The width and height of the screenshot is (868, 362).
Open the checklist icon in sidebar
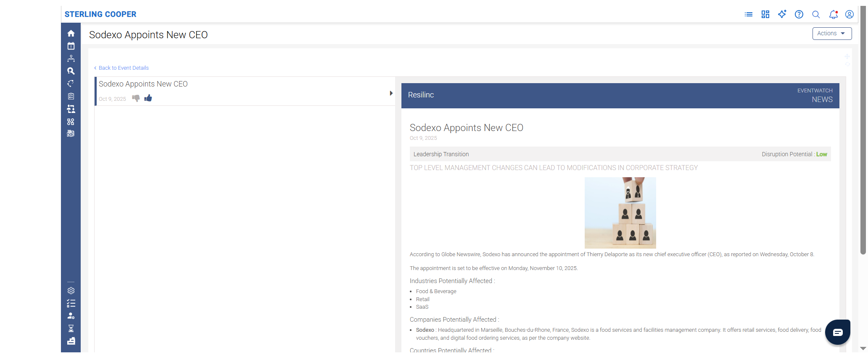tap(71, 303)
